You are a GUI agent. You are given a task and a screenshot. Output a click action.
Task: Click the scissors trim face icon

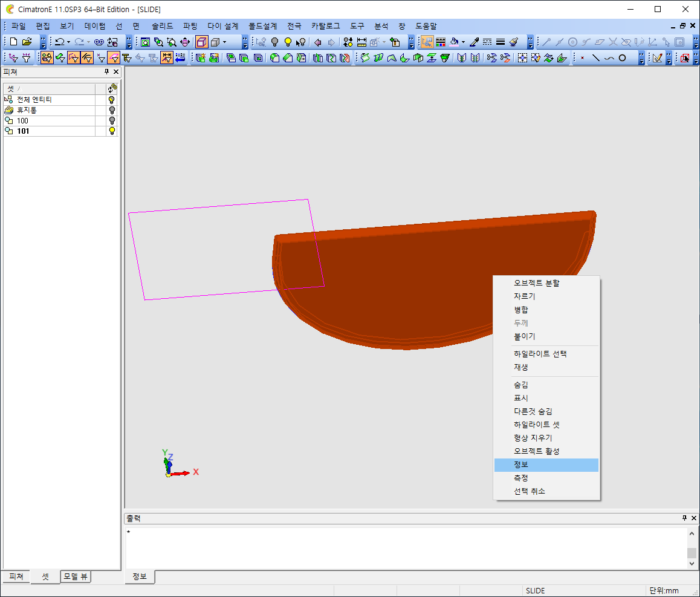[491, 57]
